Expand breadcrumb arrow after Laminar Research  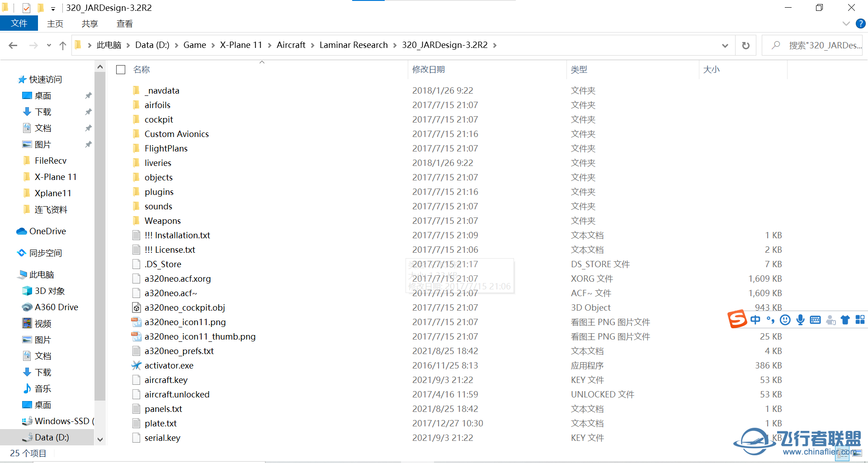pyautogui.click(x=395, y=45)
